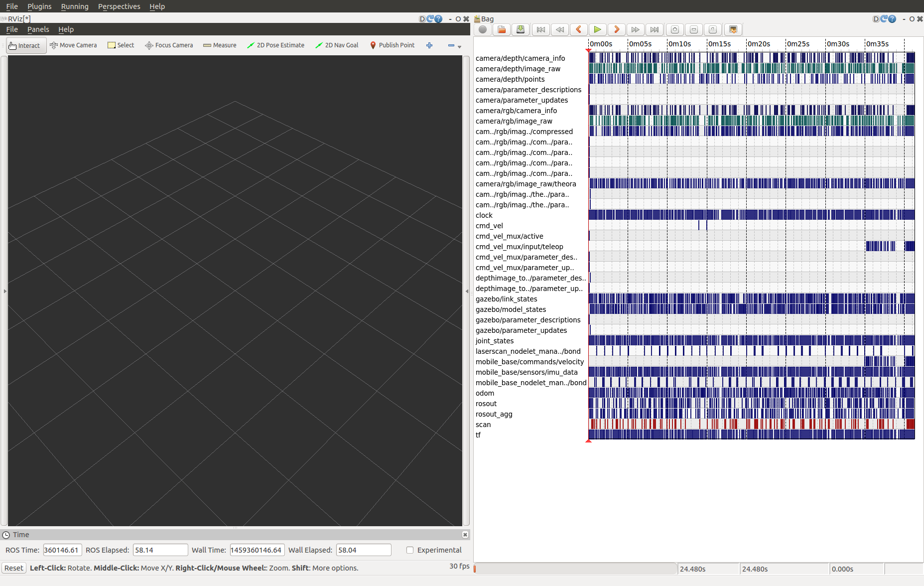Expand RViz left panel collapse arrow

[x=5, y=291]
